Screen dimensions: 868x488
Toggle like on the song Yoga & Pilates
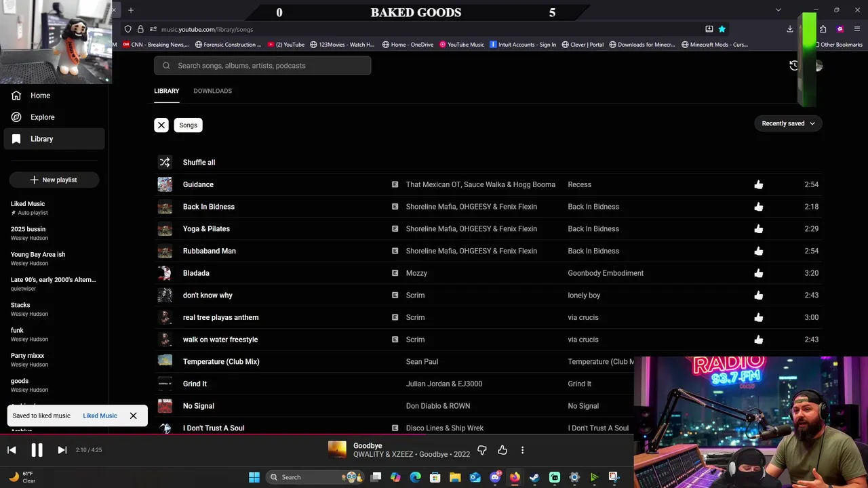coord(758,229)
